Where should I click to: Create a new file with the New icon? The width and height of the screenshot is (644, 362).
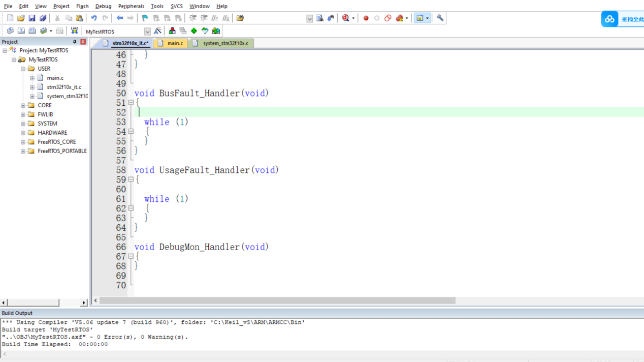(10, 18)
